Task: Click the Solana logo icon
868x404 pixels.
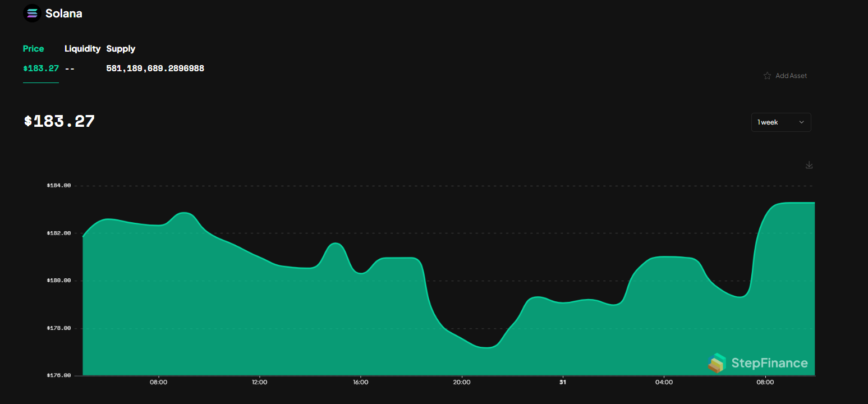Action: tap(32, 13)
